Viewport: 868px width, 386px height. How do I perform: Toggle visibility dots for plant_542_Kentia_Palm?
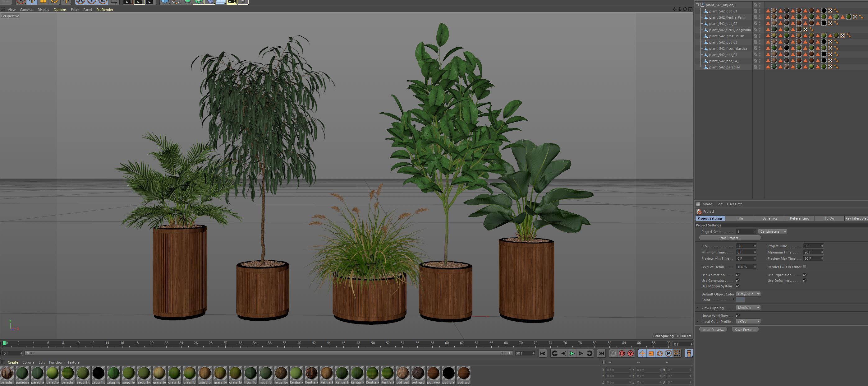click(760, 17)
